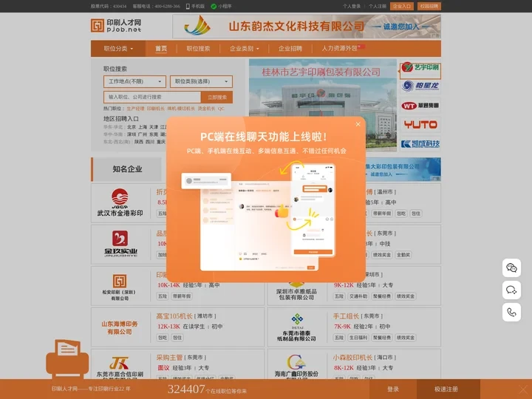Open the 企业招聘 navigation tab
The height and width of the screenshot is (399, 532).
(290, 49)
